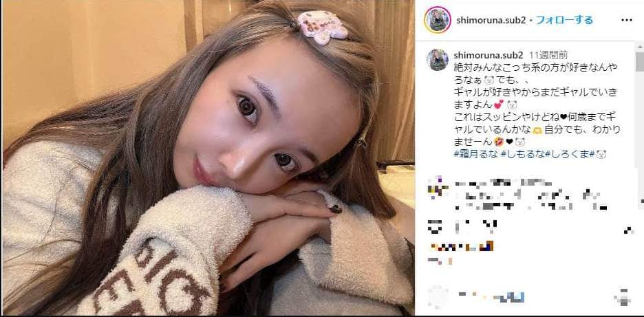Click the faint circular avatar at panel bottom-left
The height and width of the screenshot is (317, 644).
tap(438, 296)
